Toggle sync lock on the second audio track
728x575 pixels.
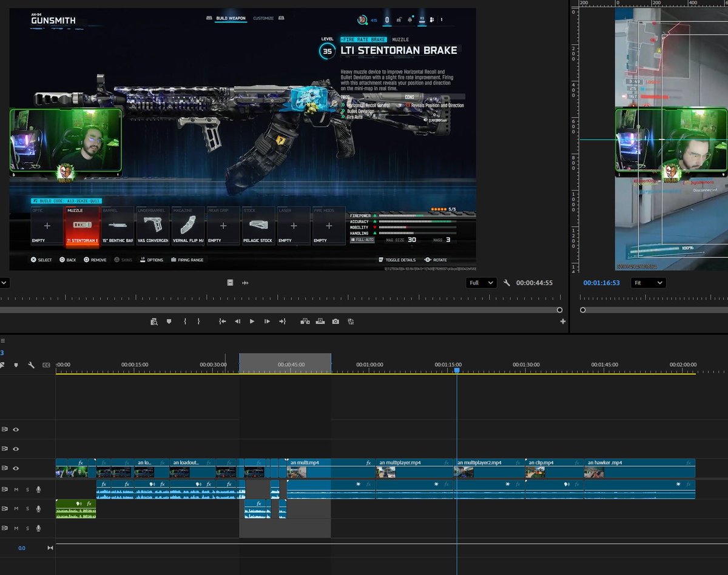[5, 508]
